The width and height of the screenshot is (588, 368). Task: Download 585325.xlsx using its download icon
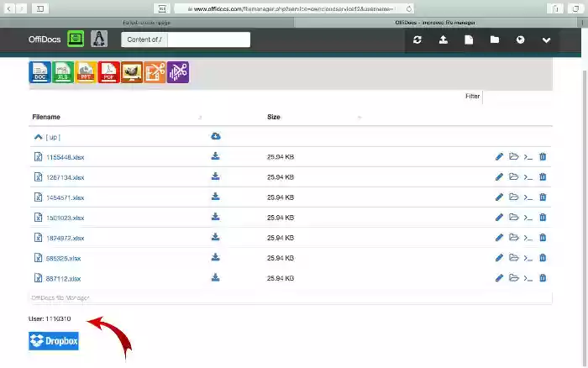[215, 257]
